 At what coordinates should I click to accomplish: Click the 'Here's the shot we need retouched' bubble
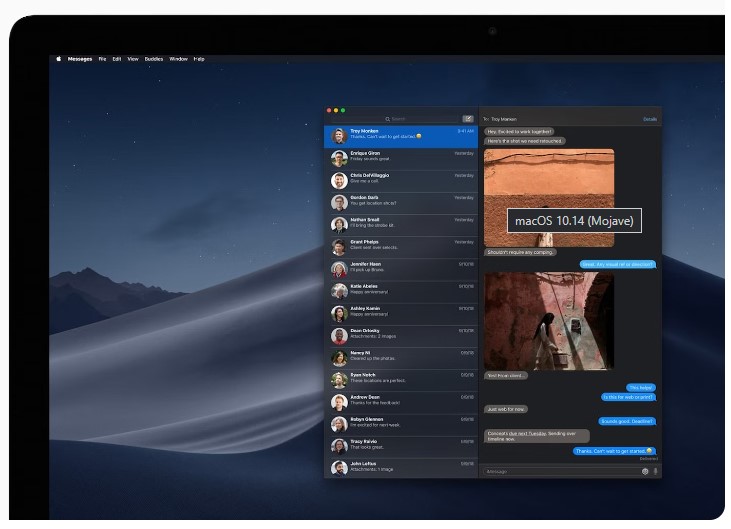[x=524, y=141]
